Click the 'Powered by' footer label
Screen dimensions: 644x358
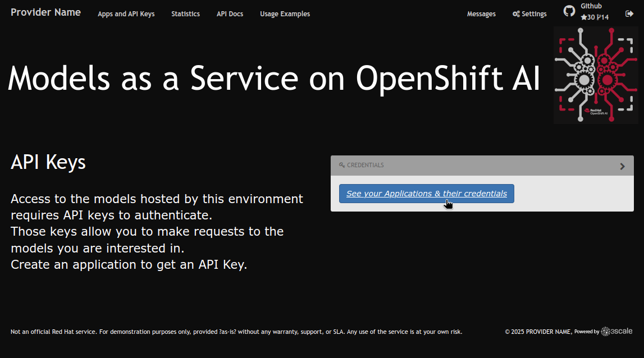(587, 332)
